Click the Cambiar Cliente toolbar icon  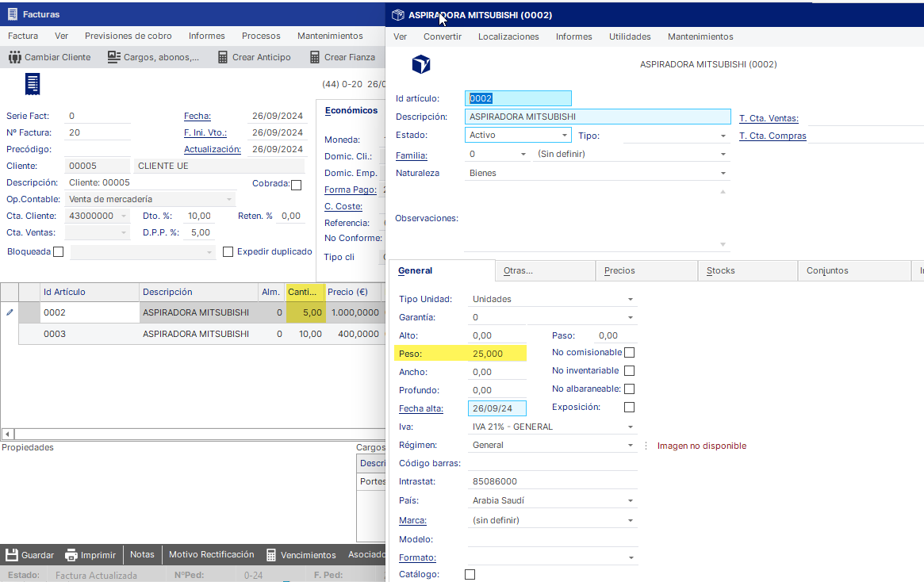click(15, 57)
